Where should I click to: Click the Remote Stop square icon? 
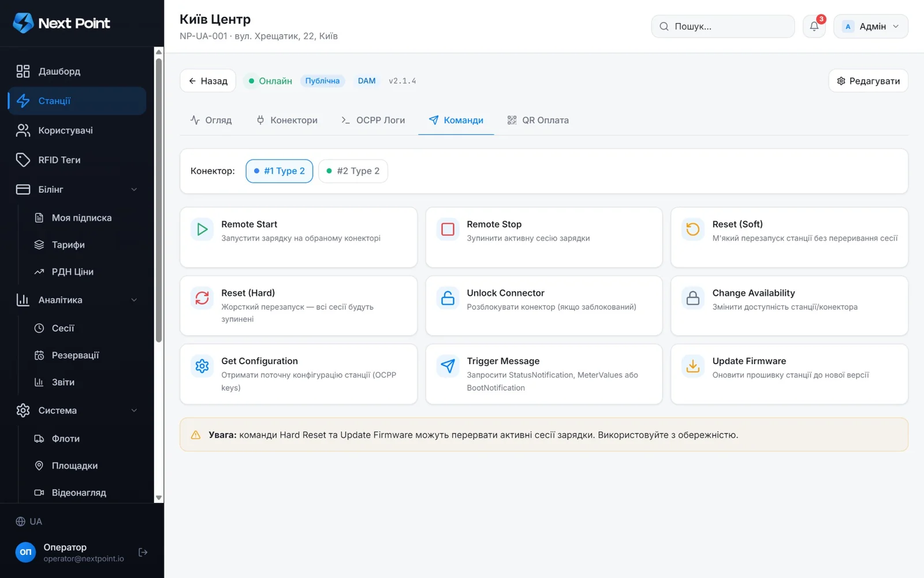tap(448, 229)
